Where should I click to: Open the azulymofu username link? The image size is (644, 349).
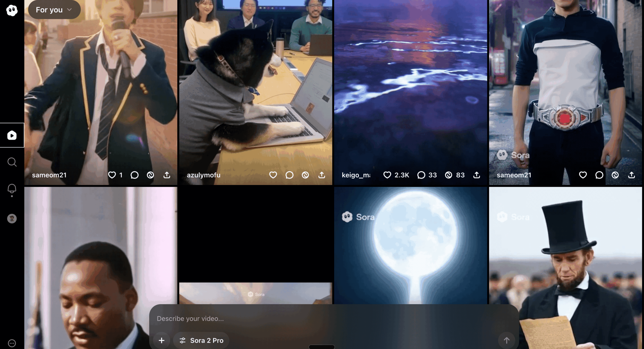tap(204, 175)
